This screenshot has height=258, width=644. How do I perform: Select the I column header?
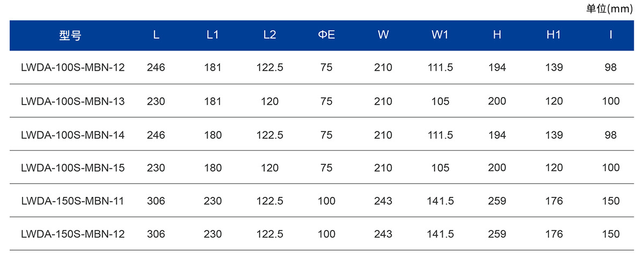pyautogui.click(x=611, y=35)
